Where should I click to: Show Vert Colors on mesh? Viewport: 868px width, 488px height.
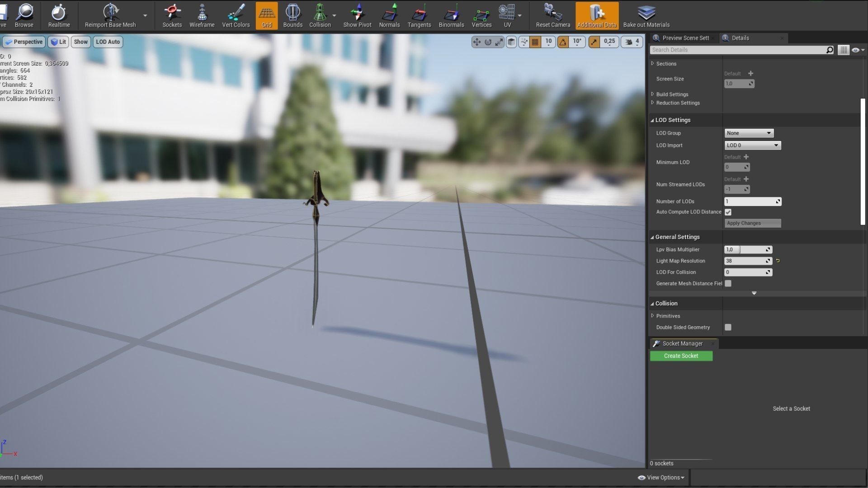click(236, 15)
